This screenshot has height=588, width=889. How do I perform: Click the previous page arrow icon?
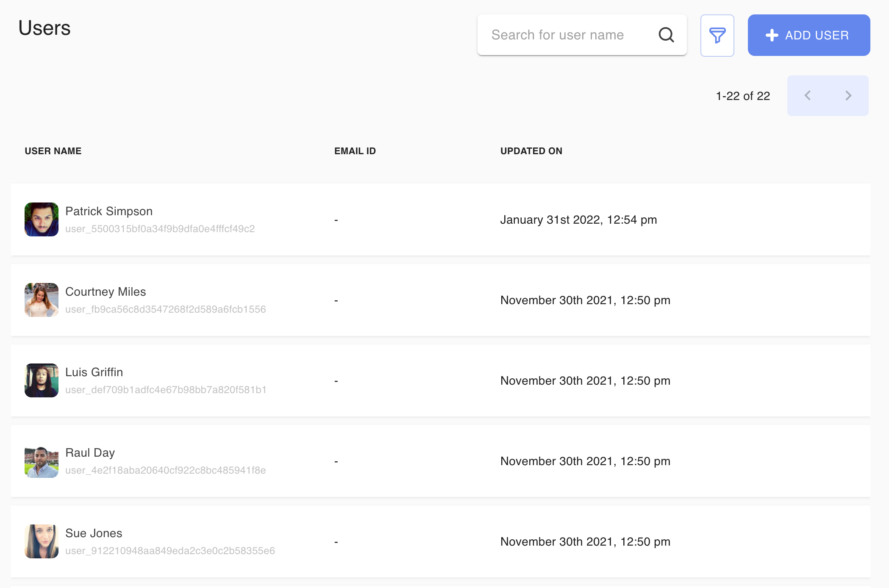(x=808, y=95)
